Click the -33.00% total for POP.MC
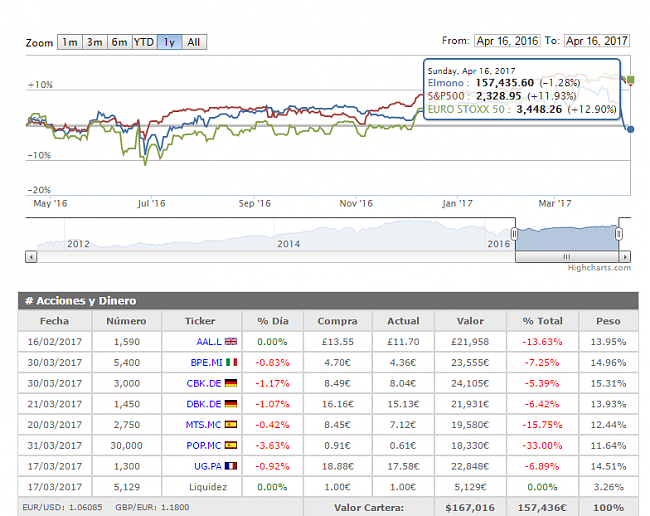Viewport: 650px width, 516px height. pos(542,445)
